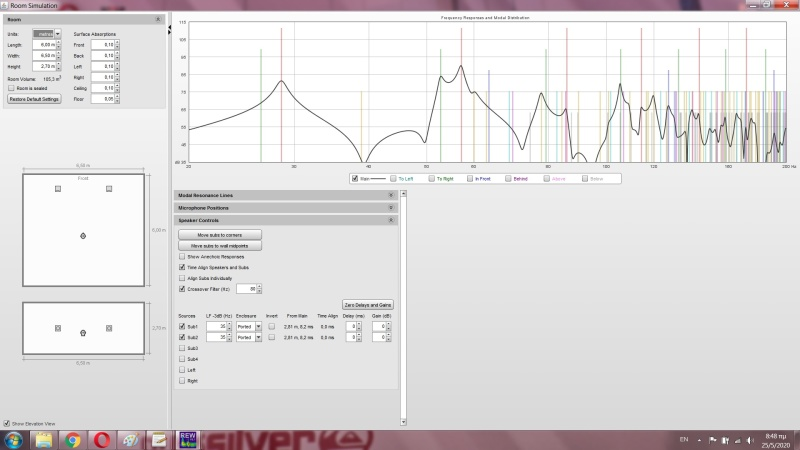This screenshot has height=450, width=800.
Task: Enable the Room is sealed checkbox
Action: (x=11, y=88)
